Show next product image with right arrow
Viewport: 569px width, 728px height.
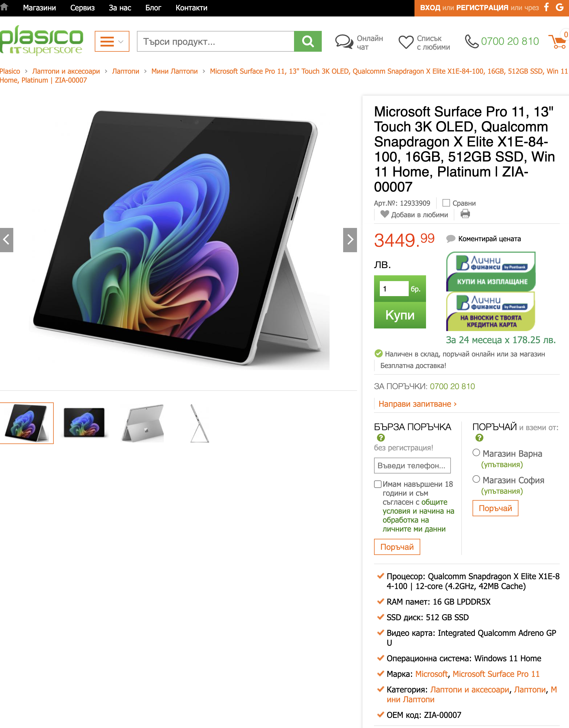350,240
